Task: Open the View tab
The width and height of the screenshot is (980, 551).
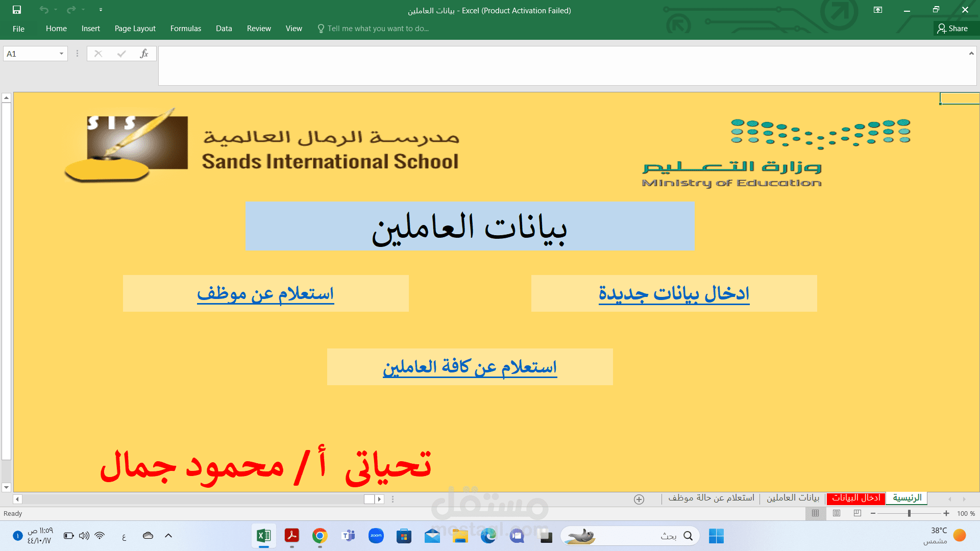Action: (x=293, y=29)
